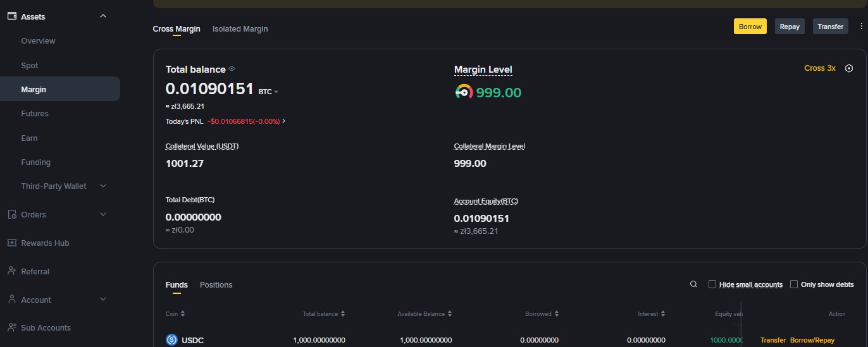
Task: Click the Sub Accounts sidebar icon
Action: click(x=11, y=327)
